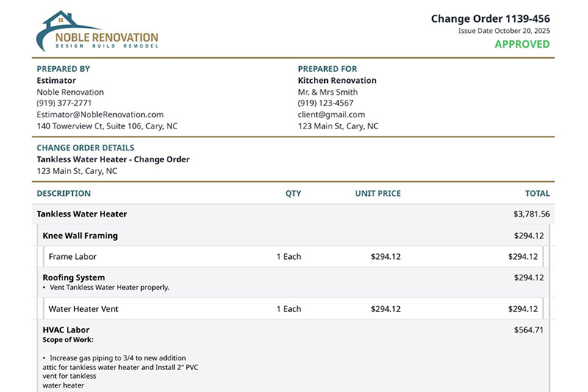The height and width of the screenshot is (392, 588).
Task: Click the Noble Renovation house logo
Action: coord(97,31)
